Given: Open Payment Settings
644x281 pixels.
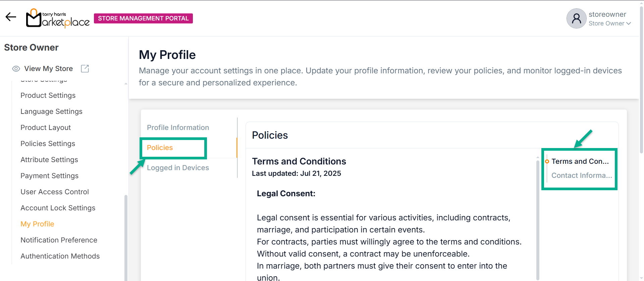Looking at the screenshot, I should (49, 176).
